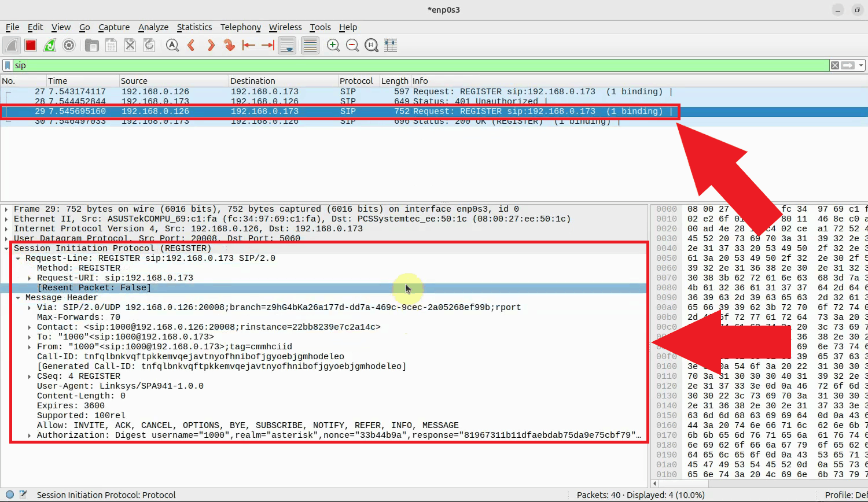Jump to the last packet icon
This screenshot has height=502, width=868.
click(x=268, y=45)
